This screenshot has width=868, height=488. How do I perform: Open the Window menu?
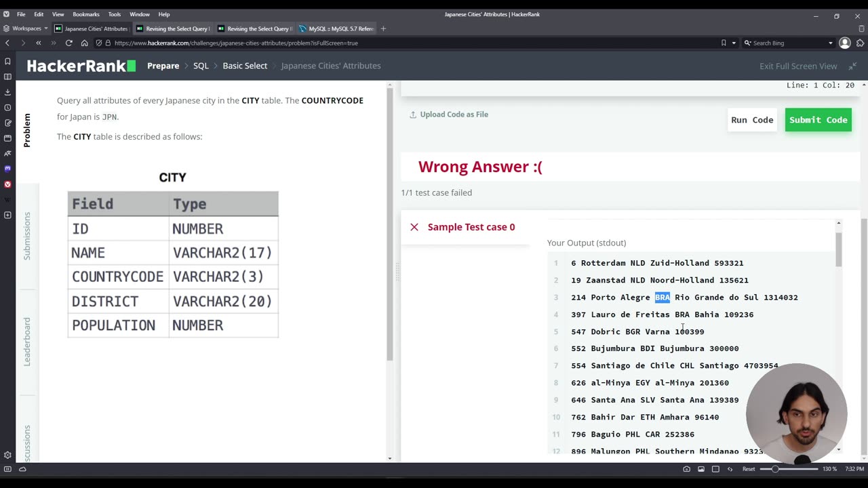(140, 14)
